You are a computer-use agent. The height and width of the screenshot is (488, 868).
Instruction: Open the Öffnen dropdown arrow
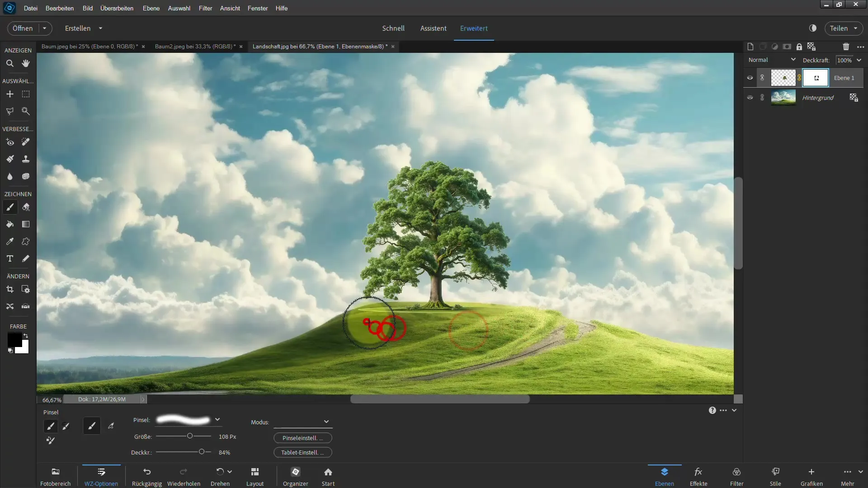point(44,28)
